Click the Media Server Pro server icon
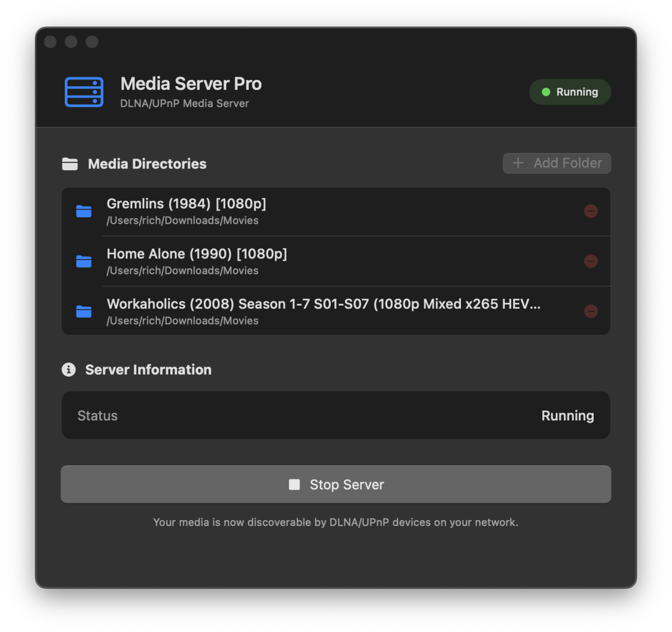 [83, 92]
